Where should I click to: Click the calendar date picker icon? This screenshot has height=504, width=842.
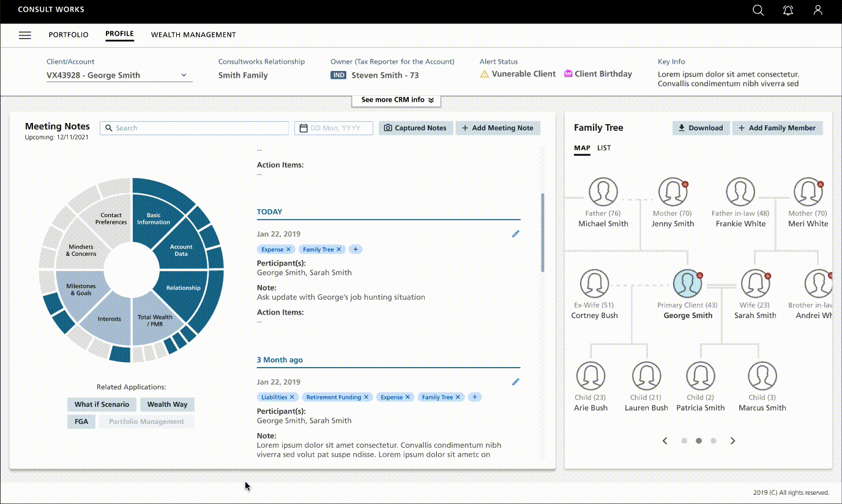point(303,128)
